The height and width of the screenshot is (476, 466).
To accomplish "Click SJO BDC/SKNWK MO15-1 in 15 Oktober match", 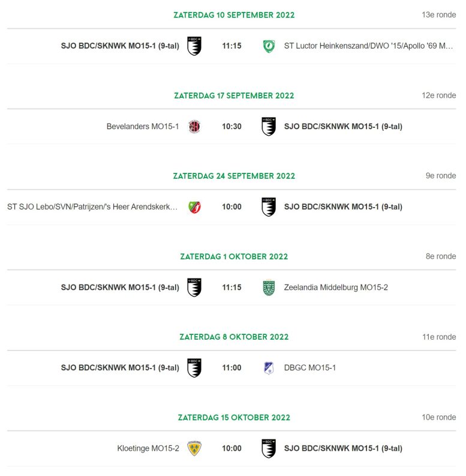I will point(343,448).
